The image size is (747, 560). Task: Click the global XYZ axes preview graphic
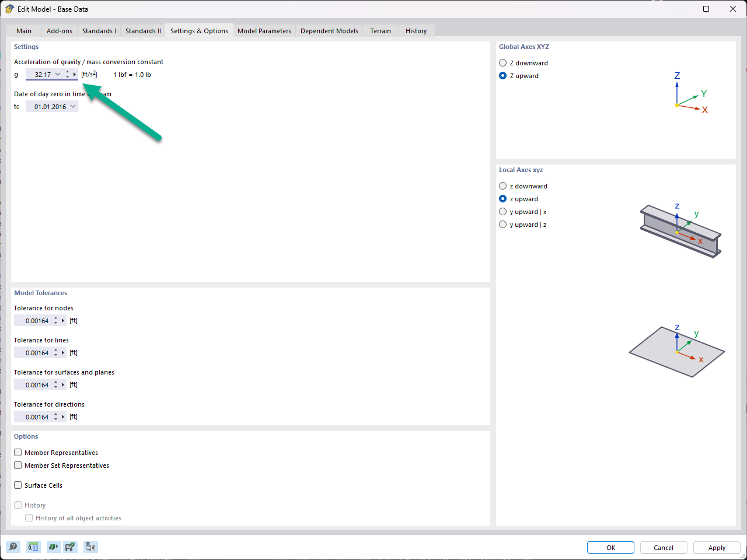(691, 93)
